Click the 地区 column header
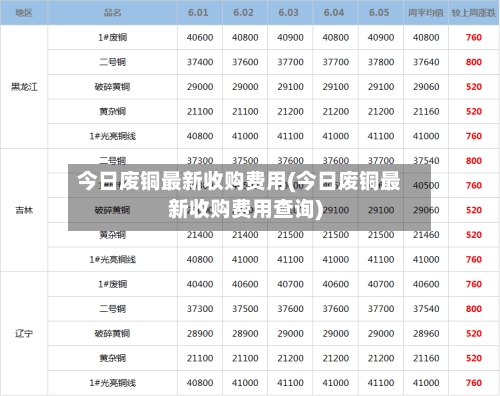This screenshot has height=396, width=500. click(24, 13)
